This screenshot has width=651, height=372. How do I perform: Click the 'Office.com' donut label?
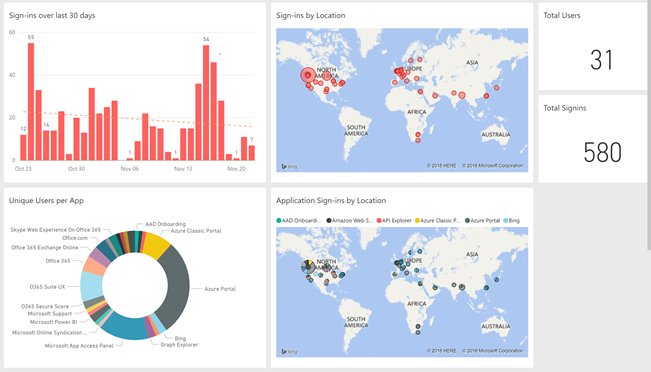tap(75, 238)
